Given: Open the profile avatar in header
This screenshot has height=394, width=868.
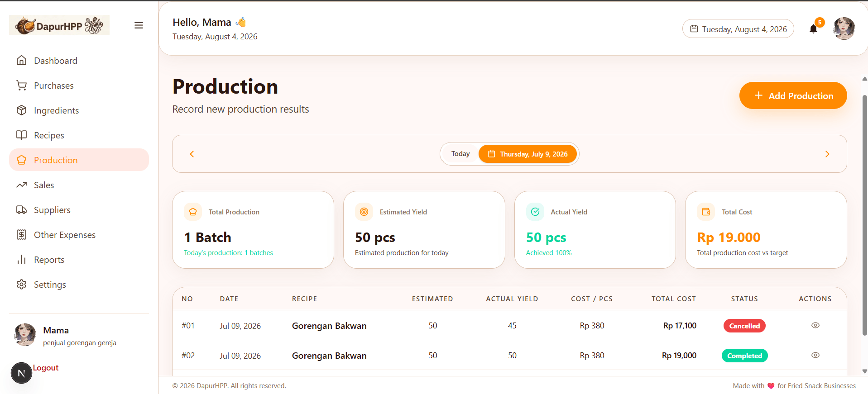Looking at the screenshot, I should pyautogui.click(x=844, y=28).
